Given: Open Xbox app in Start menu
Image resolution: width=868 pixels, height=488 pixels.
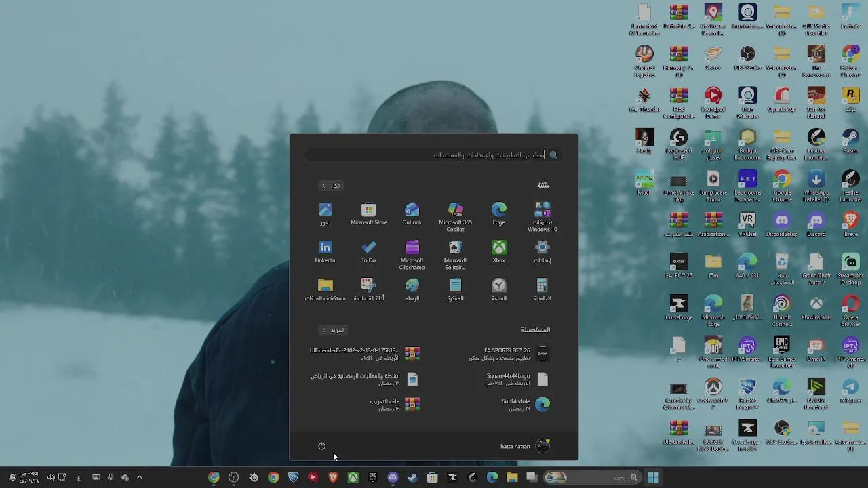Looking at the screenshot, I should coord(498,252).
